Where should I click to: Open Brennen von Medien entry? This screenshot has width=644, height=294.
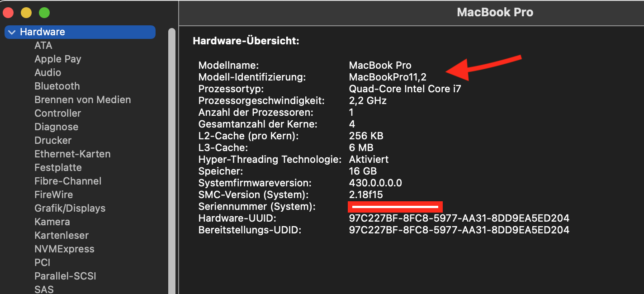pos(82,100)
